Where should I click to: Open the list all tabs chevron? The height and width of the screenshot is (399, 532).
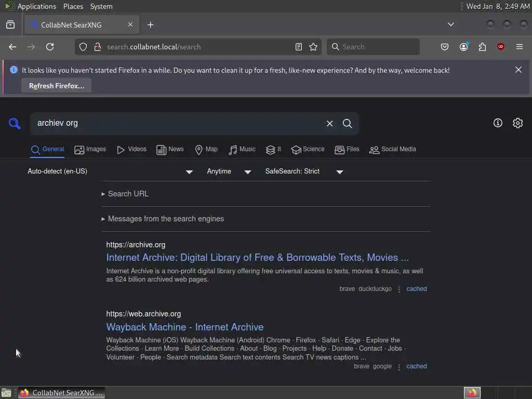[451, 24]
